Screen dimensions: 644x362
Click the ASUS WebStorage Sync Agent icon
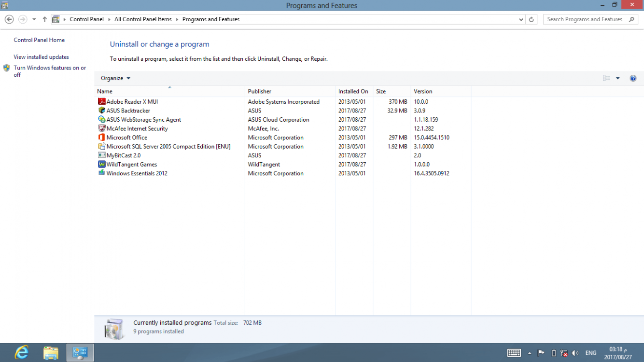(101, 120)
